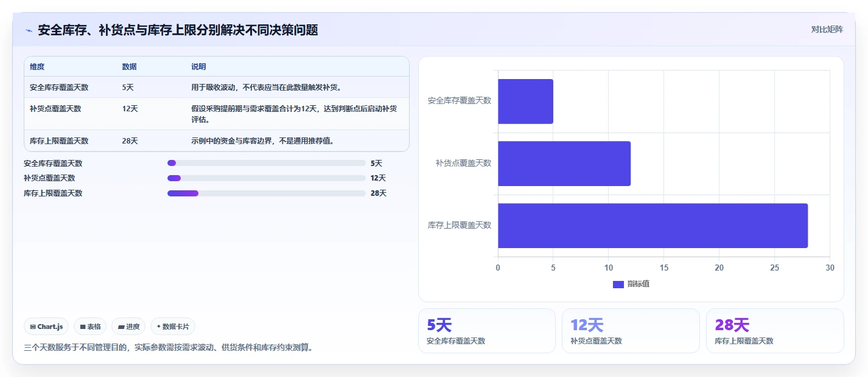Click the 补货点覆盖天数 label in the progress list
The width and height of the screenshot is (868, 377).
[x=49, y=178]
